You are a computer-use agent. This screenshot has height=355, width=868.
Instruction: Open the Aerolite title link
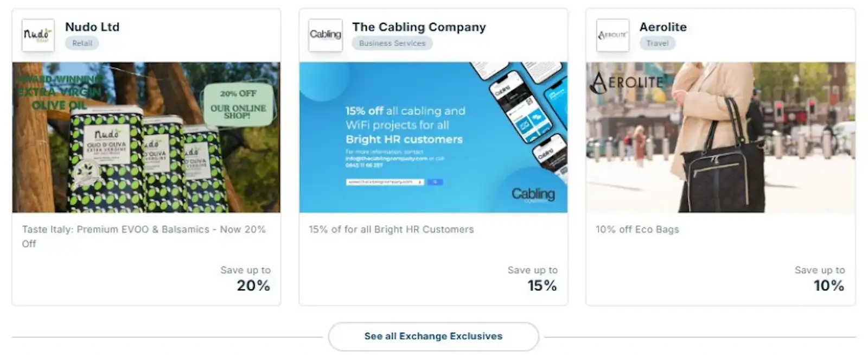pyautogui.click(x=663, y=27)
